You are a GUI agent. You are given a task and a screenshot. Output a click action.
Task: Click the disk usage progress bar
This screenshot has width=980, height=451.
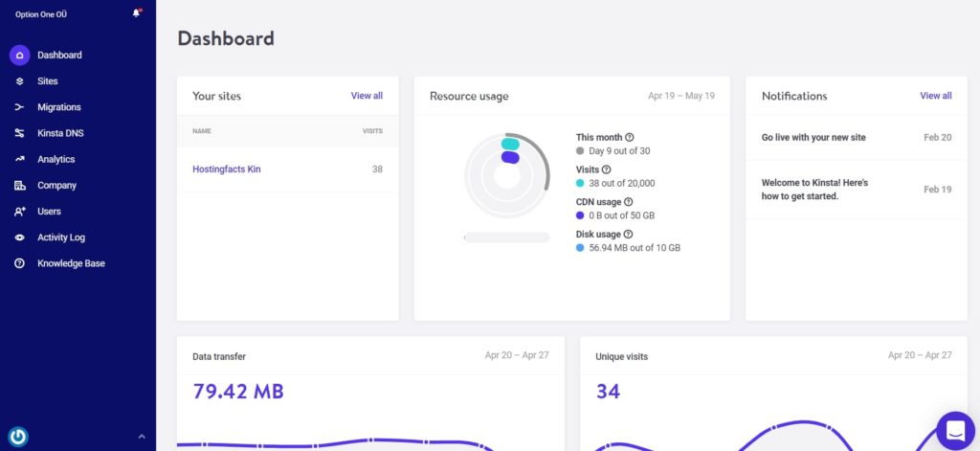click(x=507, y=237)
